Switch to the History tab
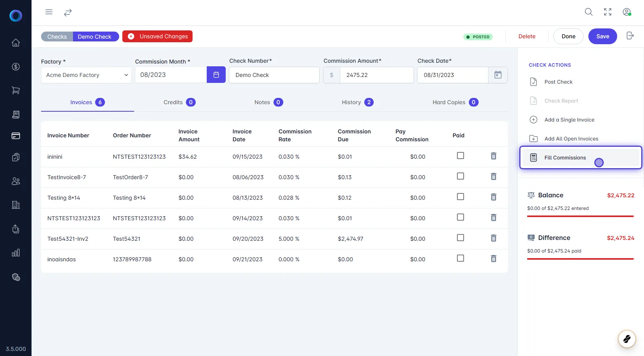Viewport: 644px width, 356px height. tap(358, 102)
